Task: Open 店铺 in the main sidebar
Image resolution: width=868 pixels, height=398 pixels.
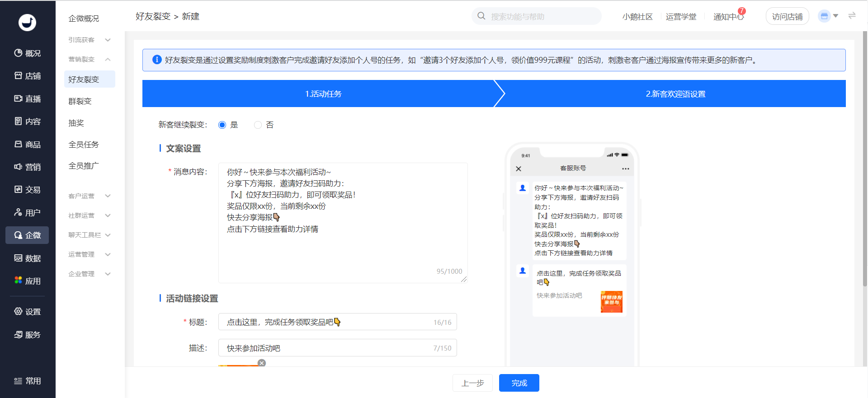Action: 27,76
